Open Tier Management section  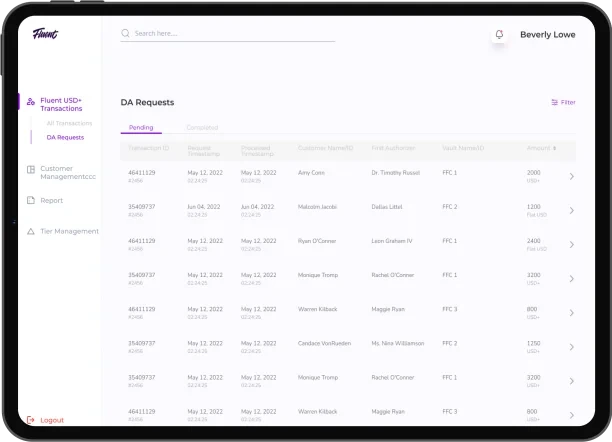click(69, 231)
